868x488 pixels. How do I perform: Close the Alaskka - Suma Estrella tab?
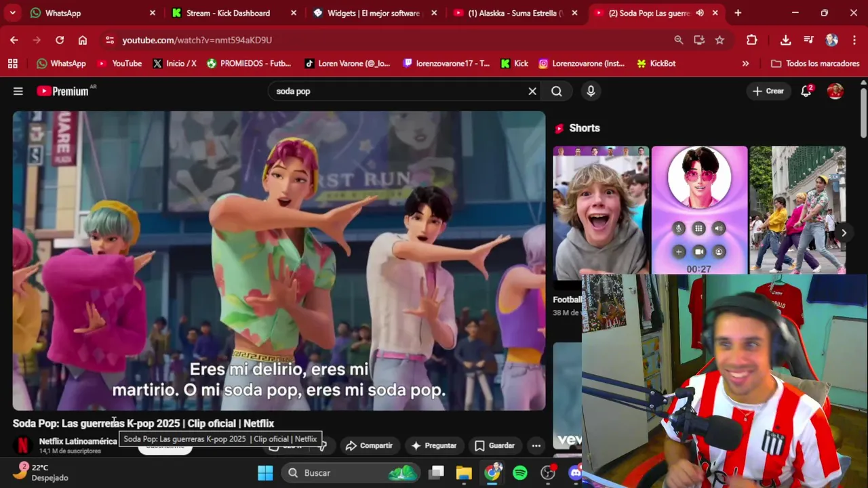(x=574, y=13)
